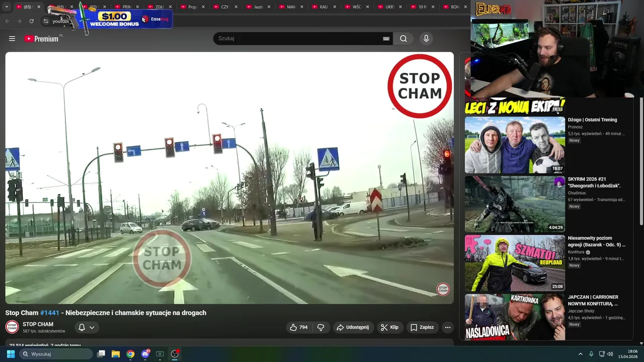Go forward with the browser forward arrow

pyautogui.click(x=19, y=21)
